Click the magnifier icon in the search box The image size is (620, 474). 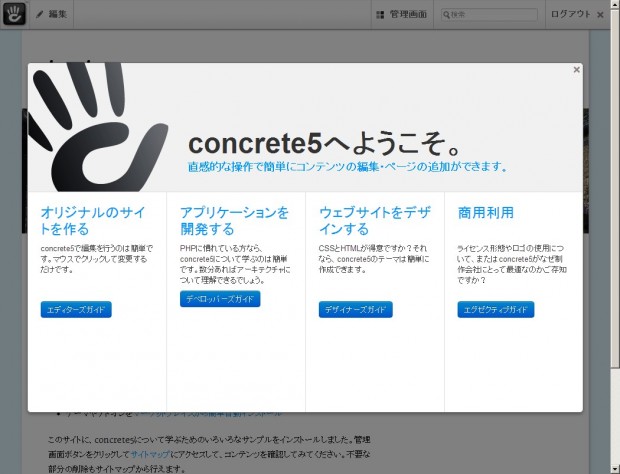[x=446, y=15]
